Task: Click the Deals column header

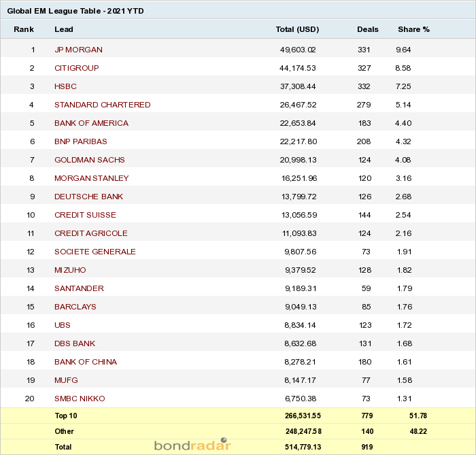Action: [368, 29]
